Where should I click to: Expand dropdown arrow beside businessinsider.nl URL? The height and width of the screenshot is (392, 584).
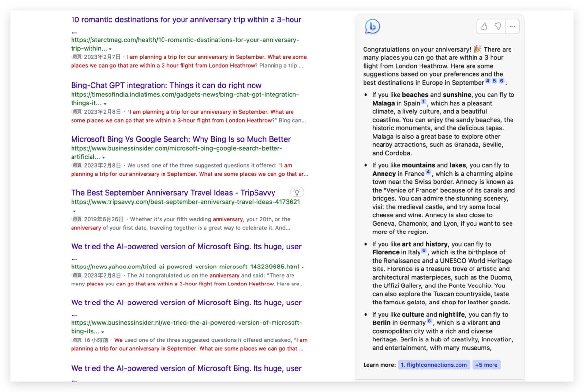click(102, 332)
